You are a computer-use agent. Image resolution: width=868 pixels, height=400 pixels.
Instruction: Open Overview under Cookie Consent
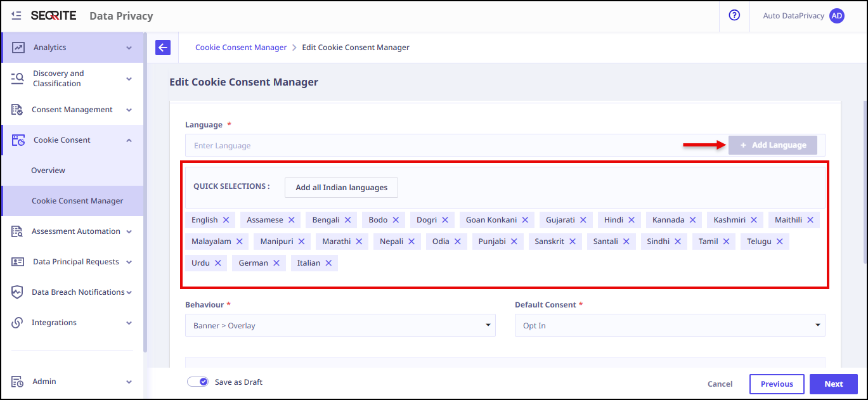[48, 171]
